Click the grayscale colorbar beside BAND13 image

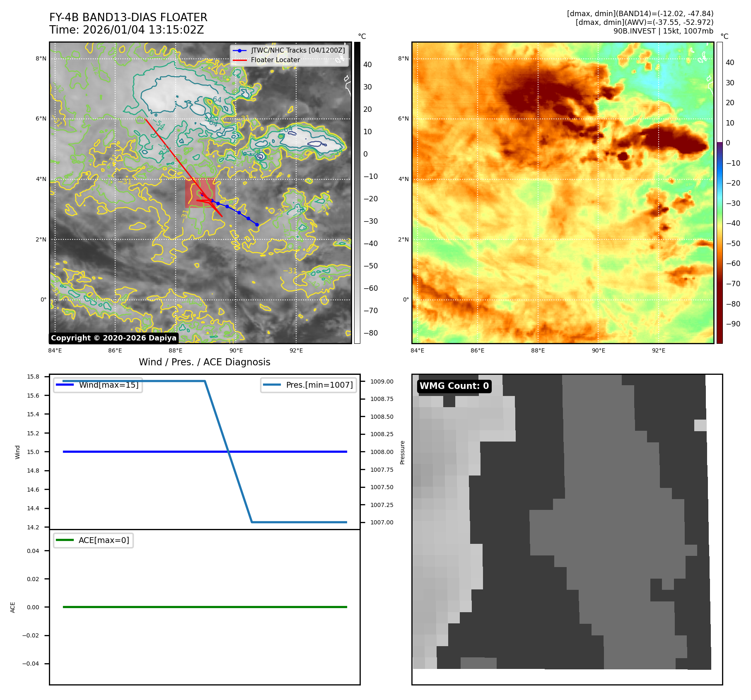click(357, 193)
